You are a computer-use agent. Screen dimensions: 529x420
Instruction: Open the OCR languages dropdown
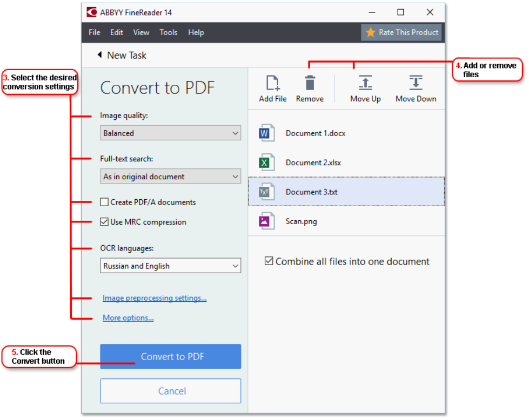point(170,266)
